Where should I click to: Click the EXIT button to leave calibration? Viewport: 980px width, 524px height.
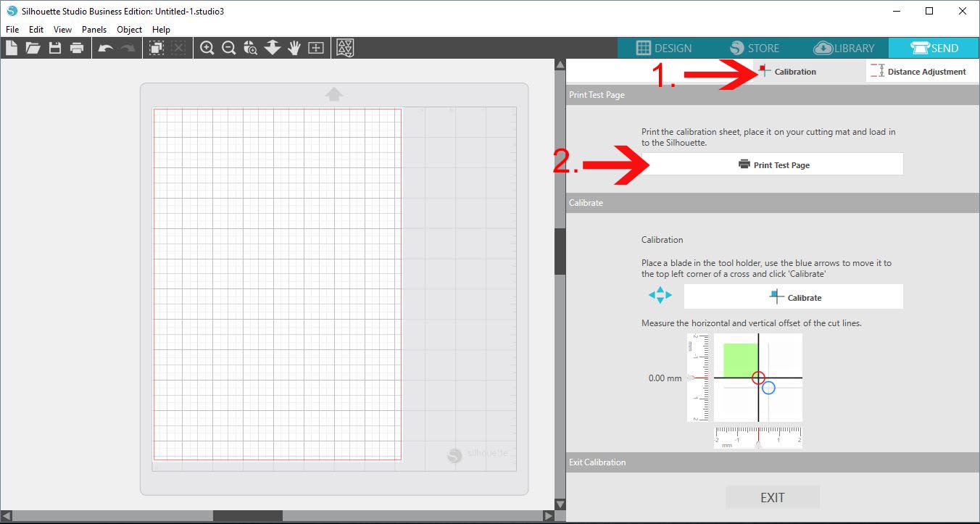[773, 497]
